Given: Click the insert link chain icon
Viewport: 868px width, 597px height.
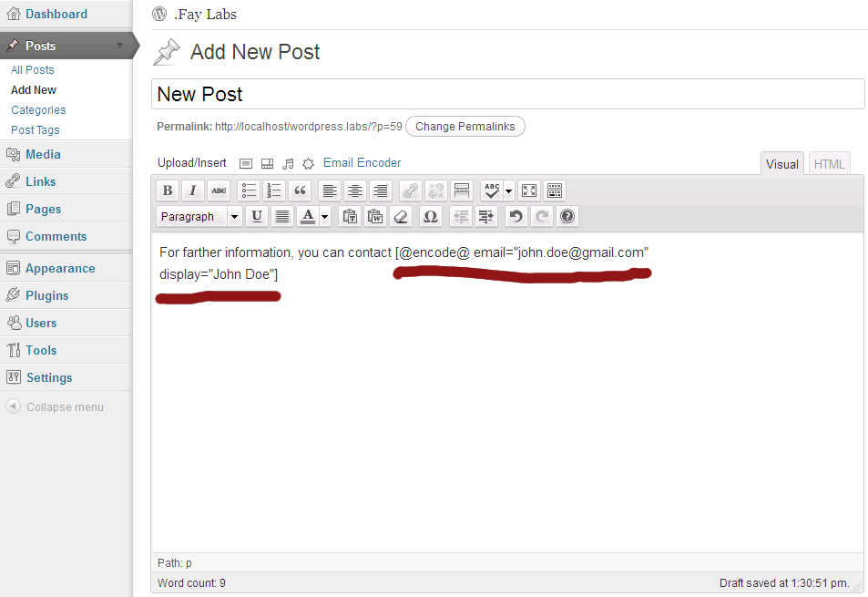Looking at the screenshot, I should point(411,191).
